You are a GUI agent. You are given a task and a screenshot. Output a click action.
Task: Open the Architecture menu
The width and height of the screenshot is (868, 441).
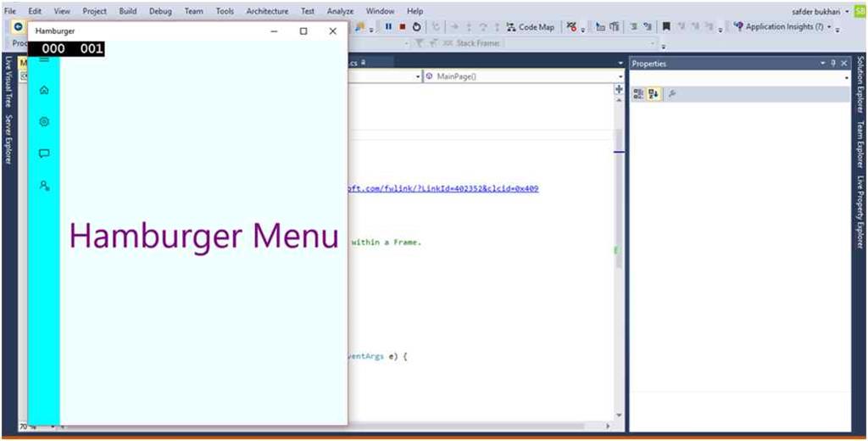pos(267,11)
